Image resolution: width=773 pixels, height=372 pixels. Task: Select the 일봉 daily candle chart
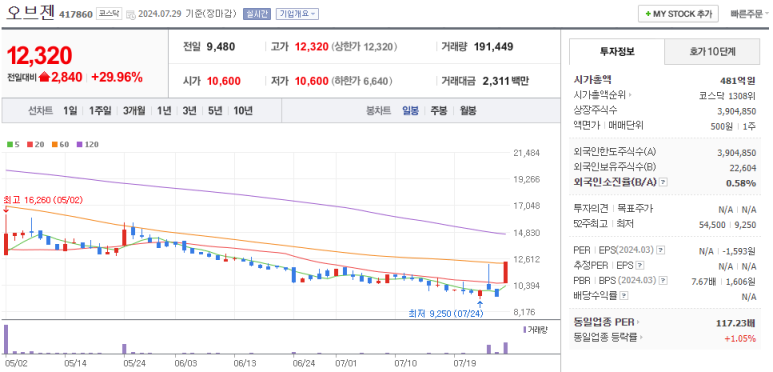410,111
